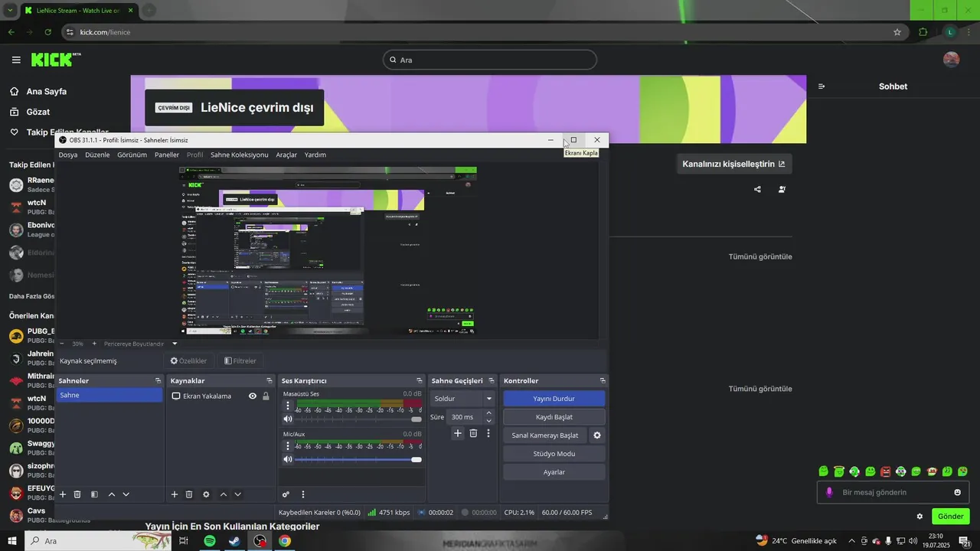Open Kanalınızı kişiselleştirin link
The width and height of the screenshot is (980, 551).
tap(734, 164)
